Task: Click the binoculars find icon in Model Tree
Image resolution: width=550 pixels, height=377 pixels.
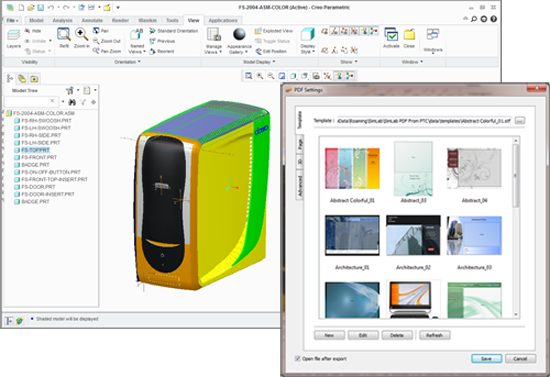Action: click(x=72, y=102)
